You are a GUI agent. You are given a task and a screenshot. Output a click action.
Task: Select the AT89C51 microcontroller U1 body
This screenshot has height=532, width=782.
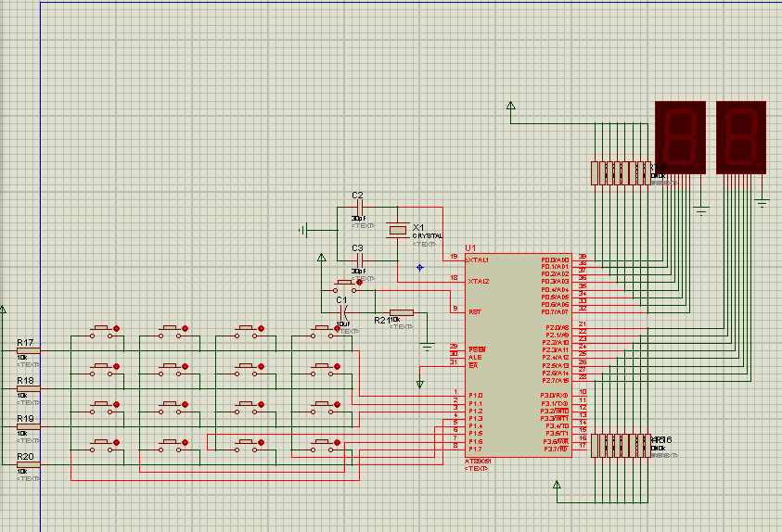pyautogui.click(x=519, y=355)
